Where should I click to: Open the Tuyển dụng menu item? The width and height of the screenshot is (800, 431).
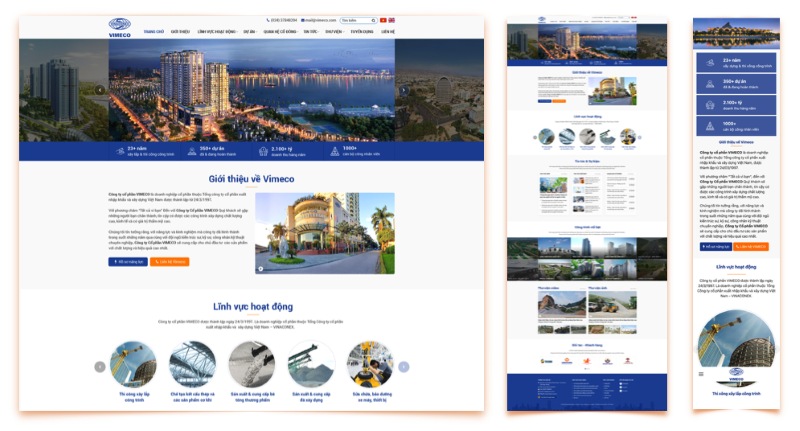click(362, 32)
